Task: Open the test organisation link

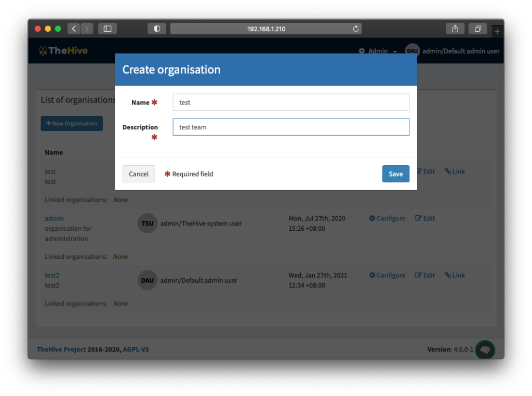Action: click(50, 171)
